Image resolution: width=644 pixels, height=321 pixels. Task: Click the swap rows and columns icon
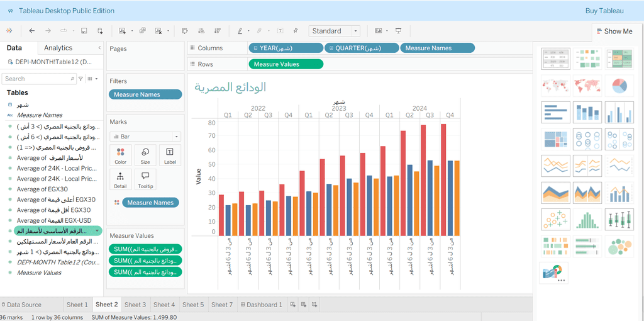(x=185, y=31)
